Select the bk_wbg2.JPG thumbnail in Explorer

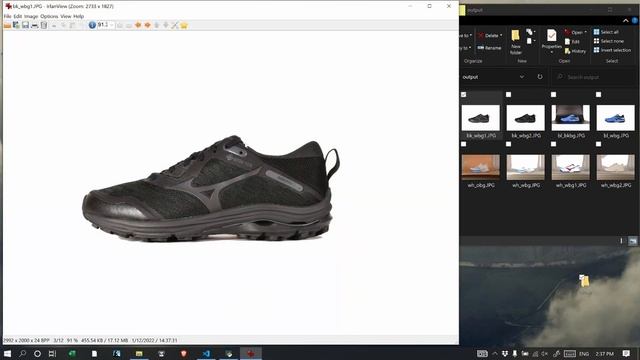pos(526,118)
